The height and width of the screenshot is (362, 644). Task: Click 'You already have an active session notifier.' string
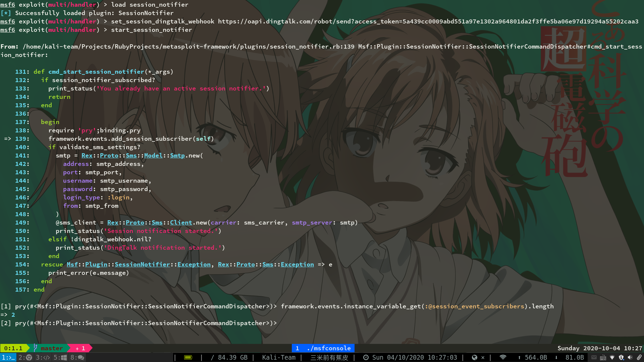(x=181, y=88)
